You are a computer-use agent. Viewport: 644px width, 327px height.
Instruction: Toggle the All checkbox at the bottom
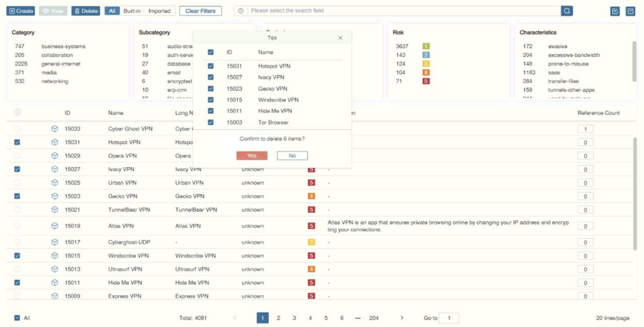pos(17,318)
